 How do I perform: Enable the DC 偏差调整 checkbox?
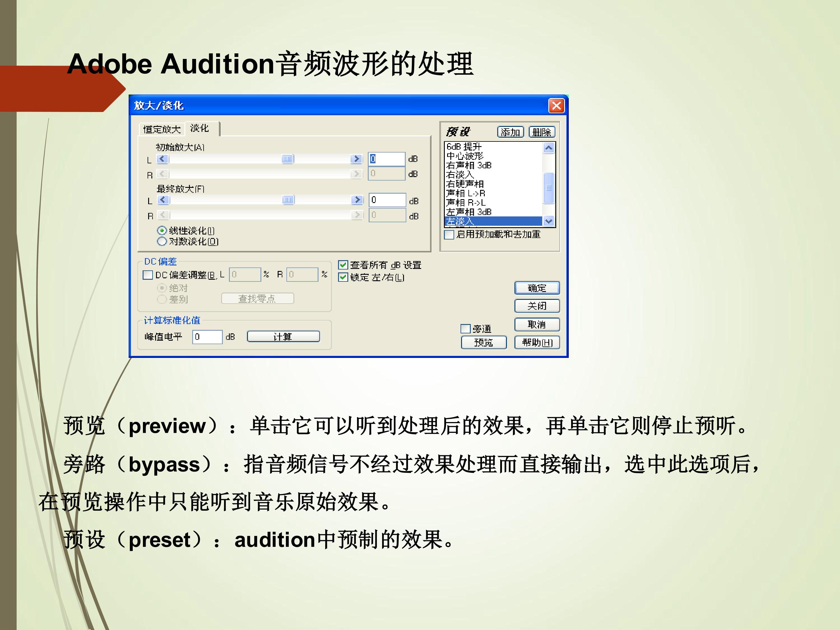tap(148, 275)
